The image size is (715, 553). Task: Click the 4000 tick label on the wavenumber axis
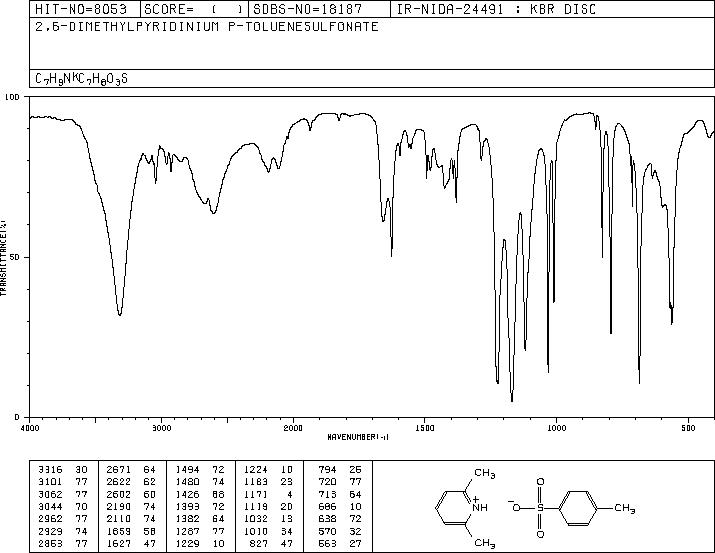click(x=30, y=428)
